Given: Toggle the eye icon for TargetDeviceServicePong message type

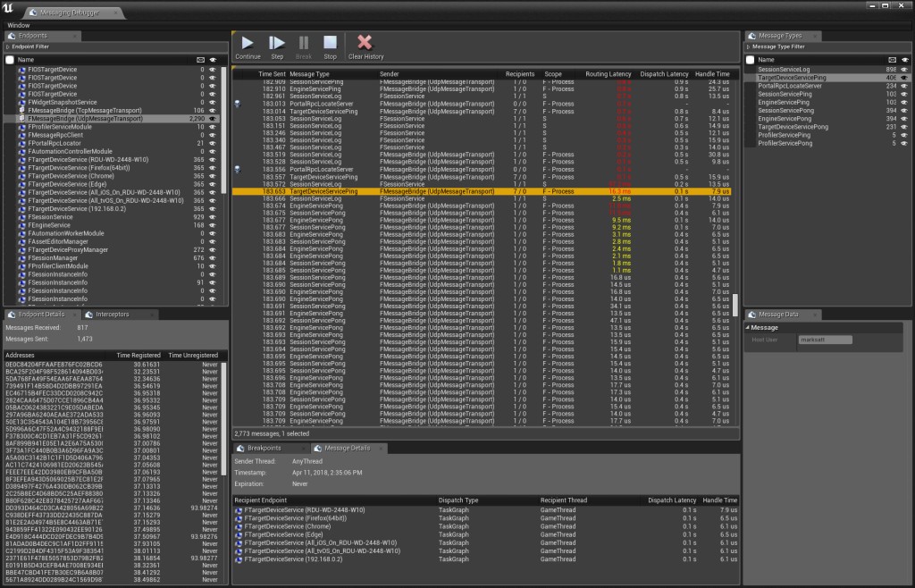Looking at the screenshot, I should pos(905,127).
